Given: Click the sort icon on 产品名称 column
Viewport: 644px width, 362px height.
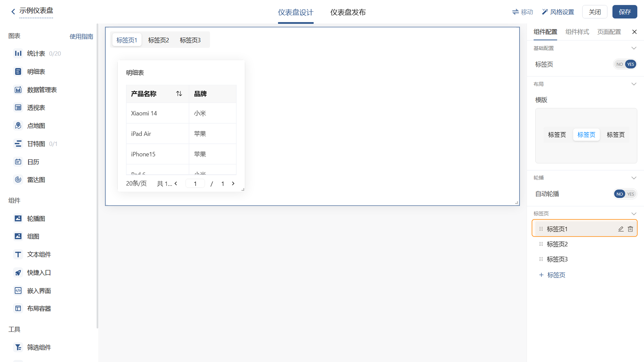Looking at the screenshot, I should point(179,93).
